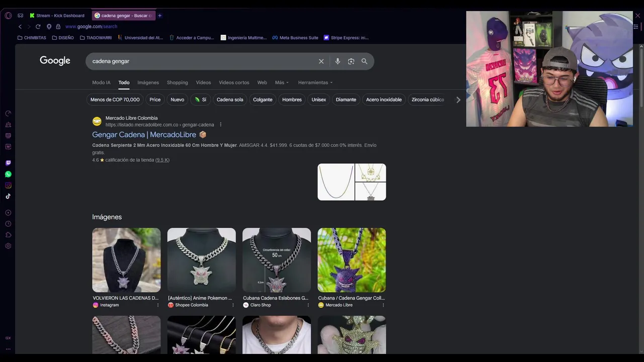644x362 pixels.
Task: Open the CHIMBITAS bookmarks folder
Action: (x=32, y=38)
